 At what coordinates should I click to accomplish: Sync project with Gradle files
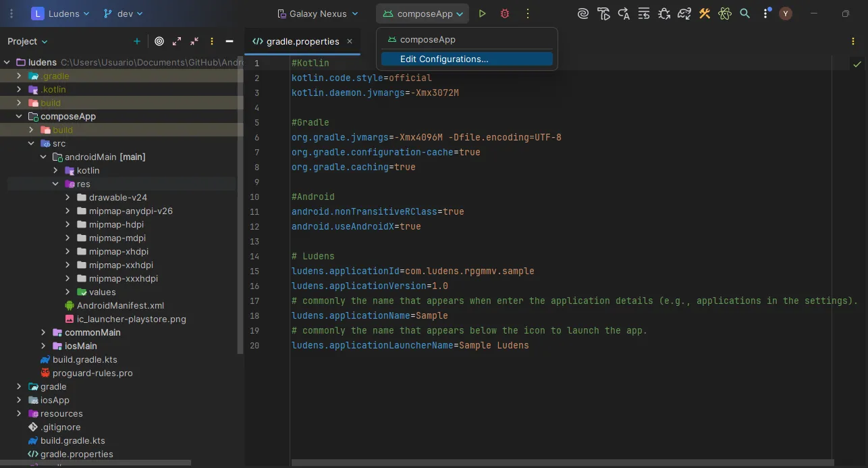[684, 13]
